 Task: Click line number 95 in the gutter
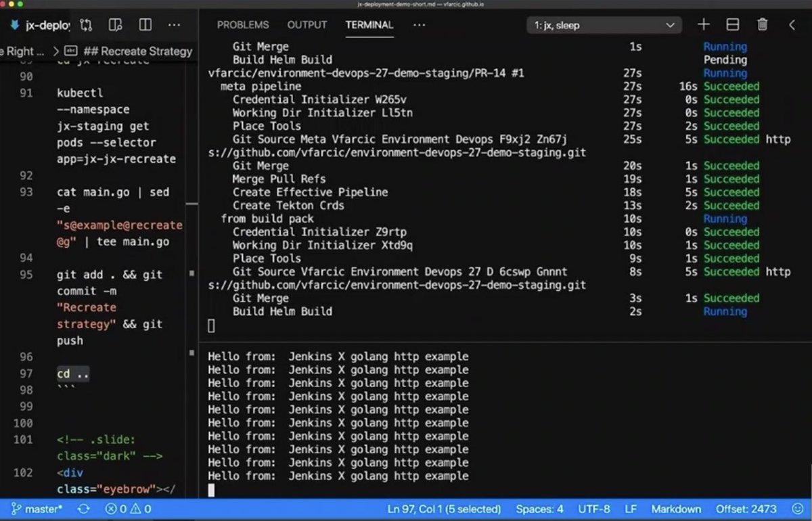pos(26,275)
